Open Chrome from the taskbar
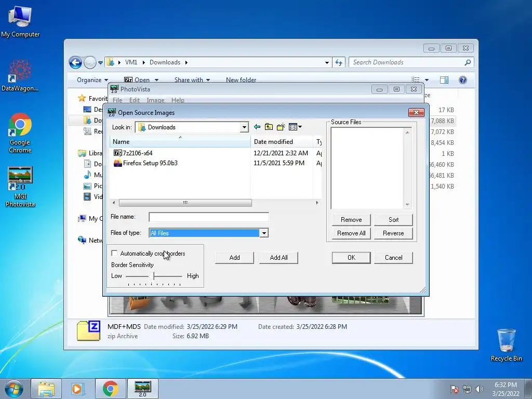 click(x=110, y=389)
